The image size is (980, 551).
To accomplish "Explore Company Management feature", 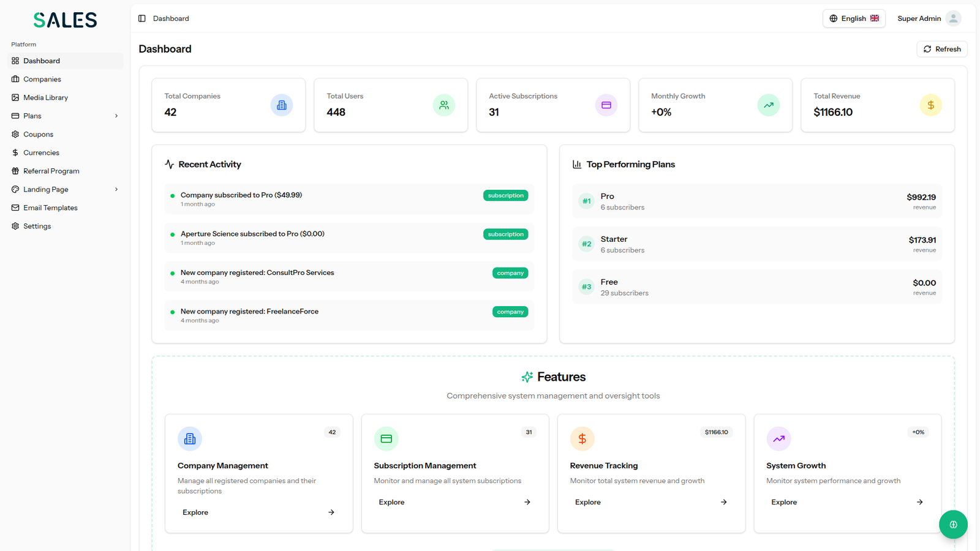I will coord(258,512).
